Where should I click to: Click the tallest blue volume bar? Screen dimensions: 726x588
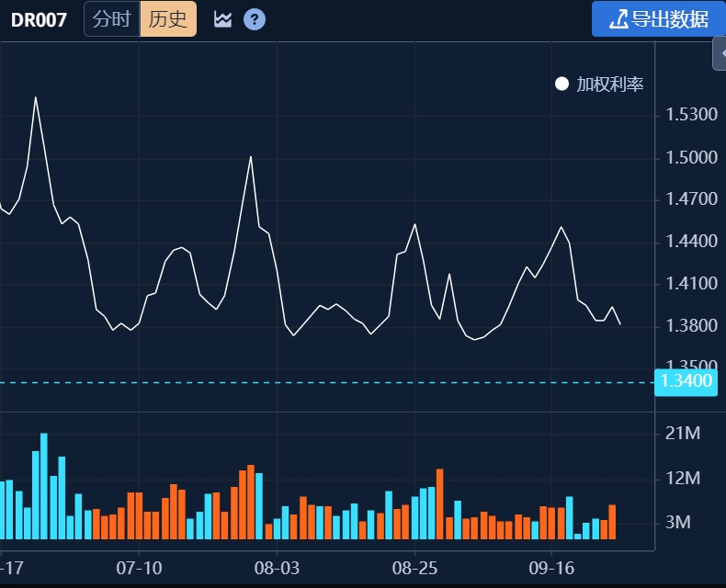44,486
